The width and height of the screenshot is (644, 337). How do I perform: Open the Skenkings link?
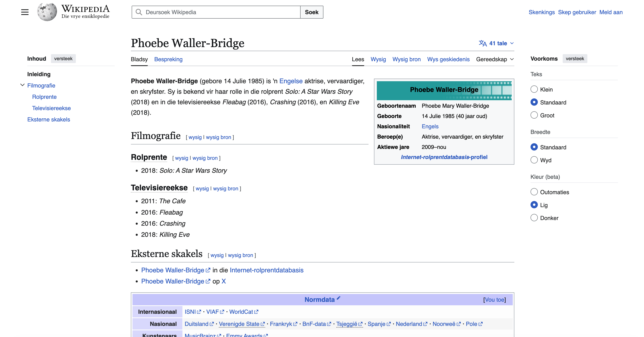point(541,12)
